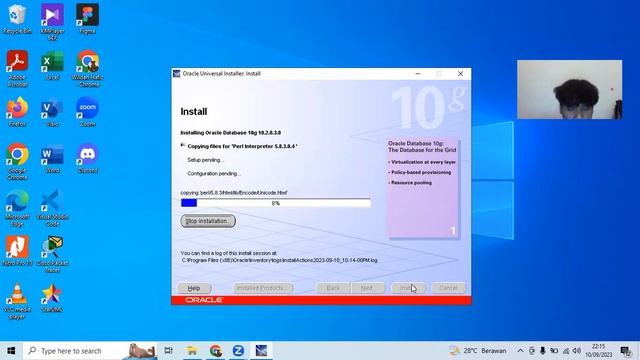Click the Stop installation button
Image resolution: width=640 pixels, height=360 pixels.
pos(208,221)
